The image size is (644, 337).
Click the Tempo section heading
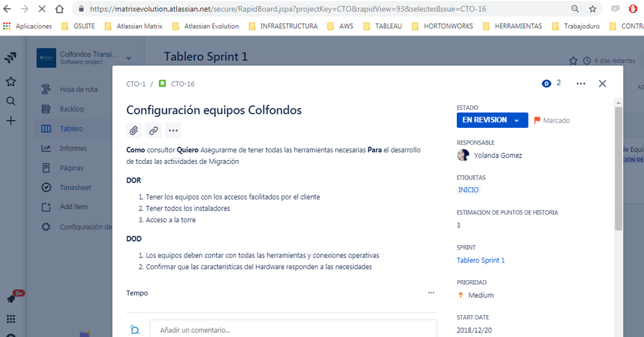(x=137, y=293)
